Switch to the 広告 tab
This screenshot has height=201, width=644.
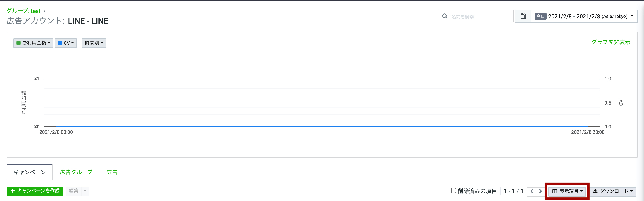point(112,172)
